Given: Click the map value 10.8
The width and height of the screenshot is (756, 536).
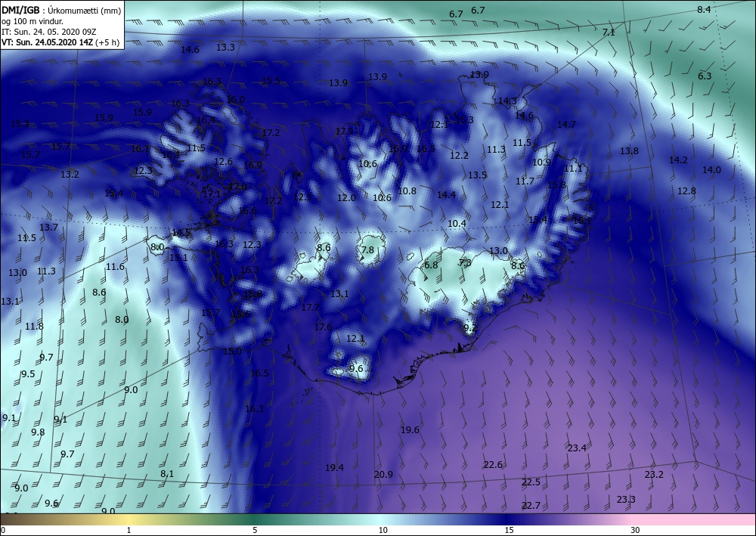Looking at the screenshot, I should click(407, 191).
